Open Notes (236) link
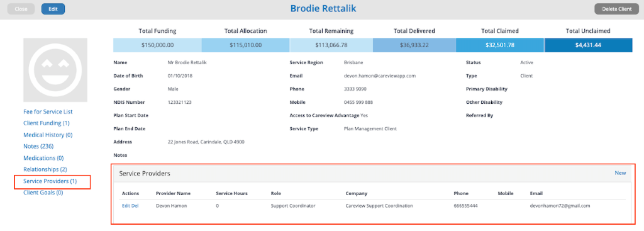 coord(38,146)
